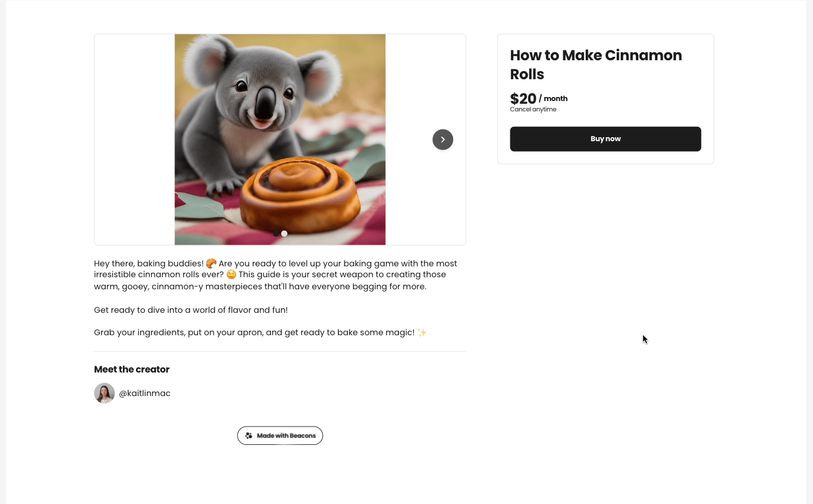Click the smiling emoji after 'rolls ever?'
Viewport: 813px width, 504px height.
click(x=231, y=274)
